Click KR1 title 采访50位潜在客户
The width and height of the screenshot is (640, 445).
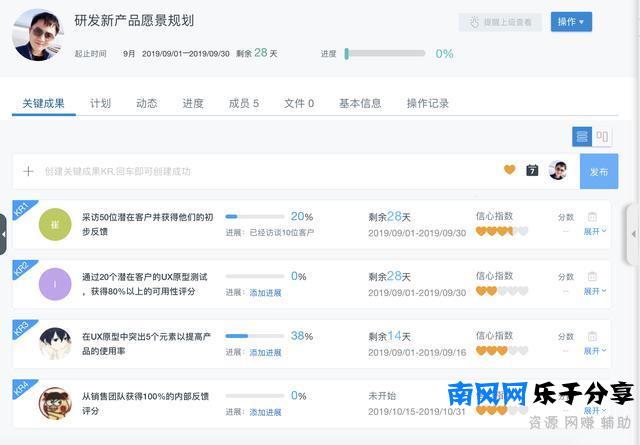[148, 224]
